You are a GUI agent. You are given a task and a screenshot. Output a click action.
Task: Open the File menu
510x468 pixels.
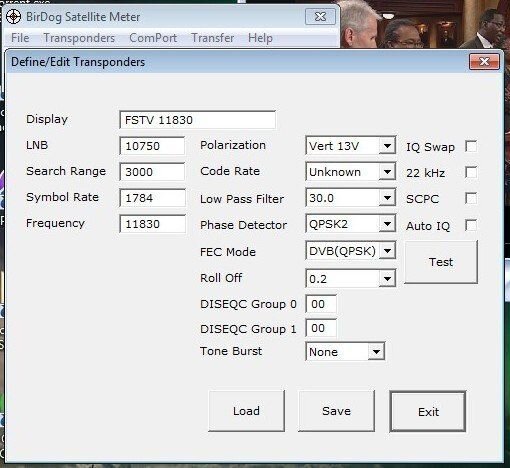[x=20, y=38]
